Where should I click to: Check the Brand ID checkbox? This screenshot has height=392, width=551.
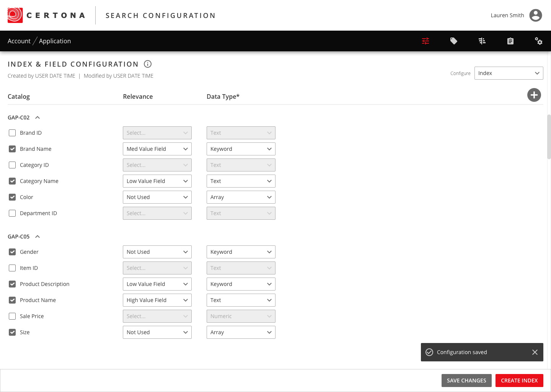12,133
